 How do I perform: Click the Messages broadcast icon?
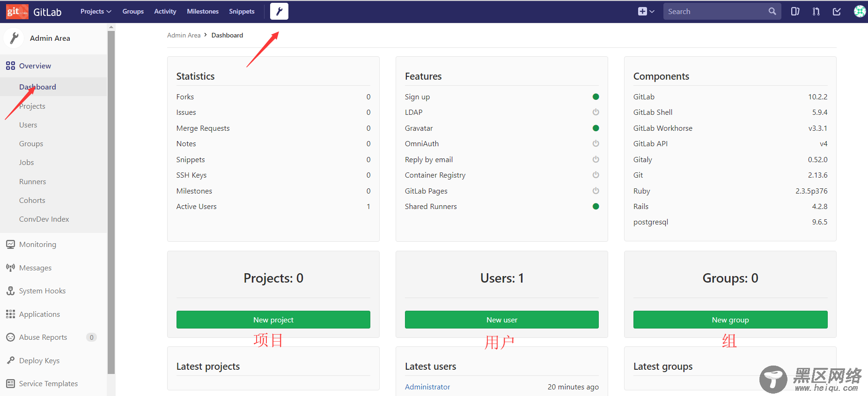10,268
